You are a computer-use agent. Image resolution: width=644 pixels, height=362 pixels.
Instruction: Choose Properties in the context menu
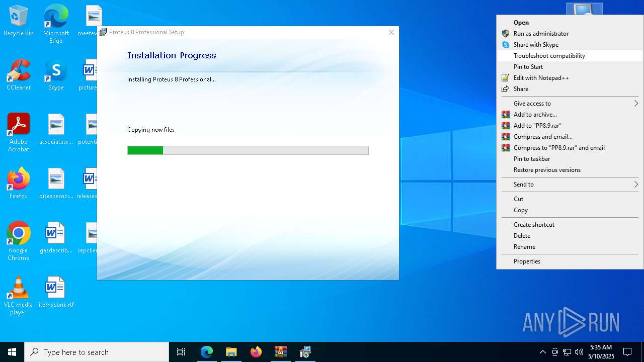570,261
